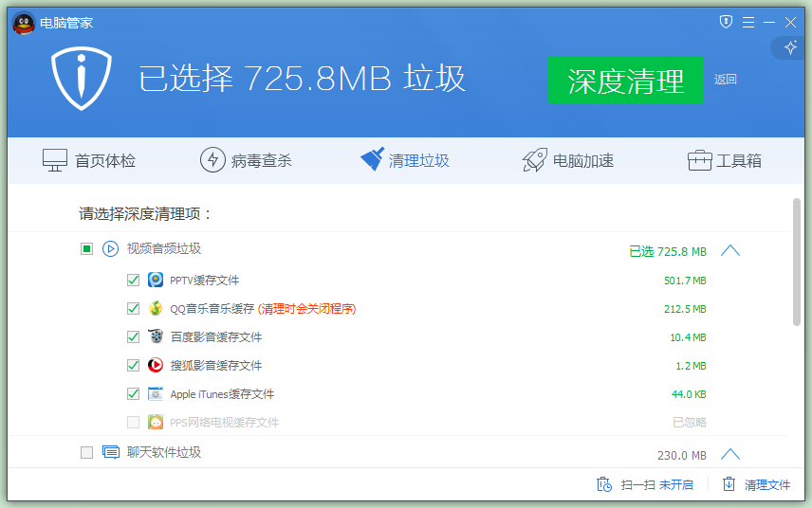Uncheck Apple iTunes缓存文件 checkbox

click(133, 393)
